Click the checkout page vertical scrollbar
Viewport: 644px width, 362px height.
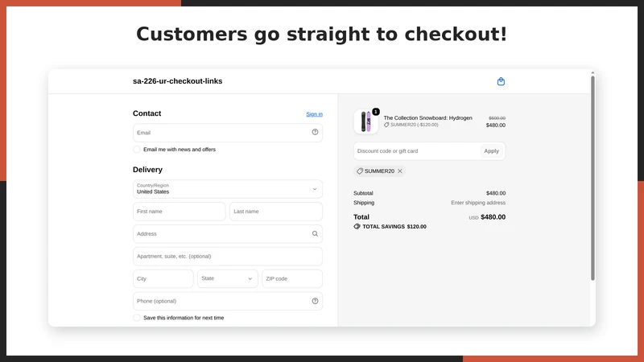(x=592, y=178)
